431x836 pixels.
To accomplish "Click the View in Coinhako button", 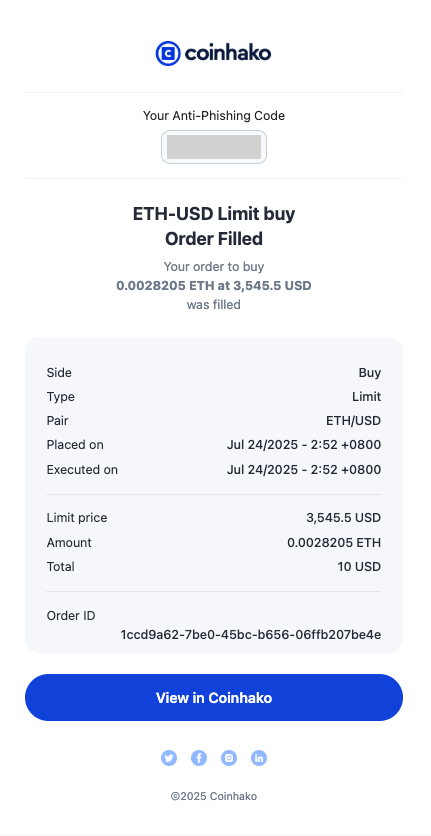I will 214,697.
